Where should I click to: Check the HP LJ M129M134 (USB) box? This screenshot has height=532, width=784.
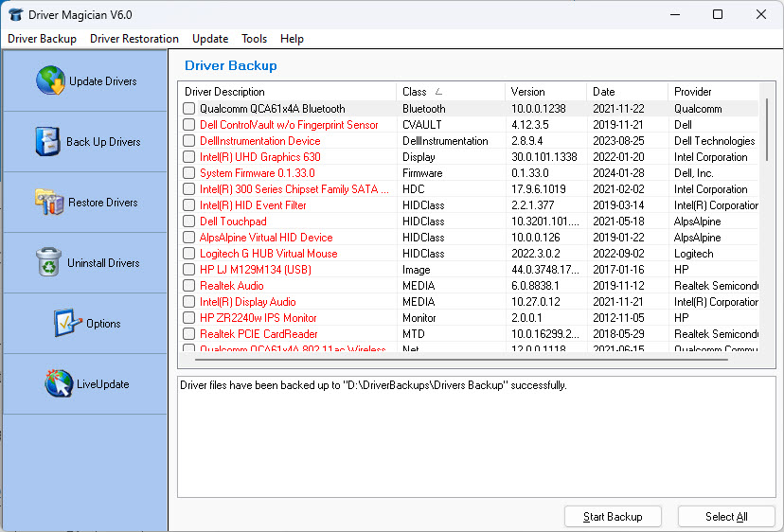pos(188,270)
